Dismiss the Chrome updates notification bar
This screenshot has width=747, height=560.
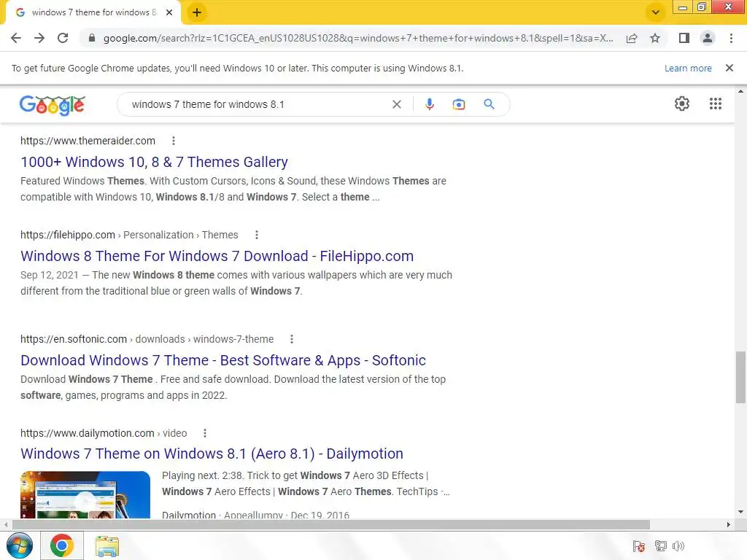(729, 68)
